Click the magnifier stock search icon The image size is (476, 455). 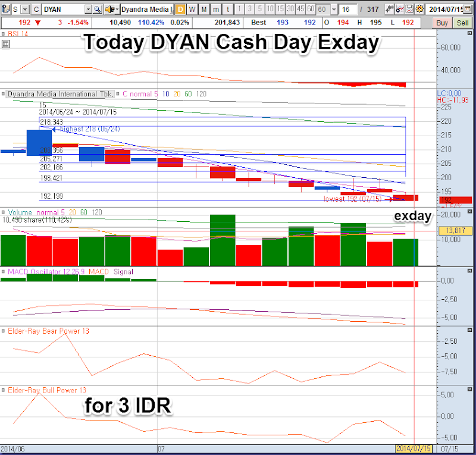98,10
